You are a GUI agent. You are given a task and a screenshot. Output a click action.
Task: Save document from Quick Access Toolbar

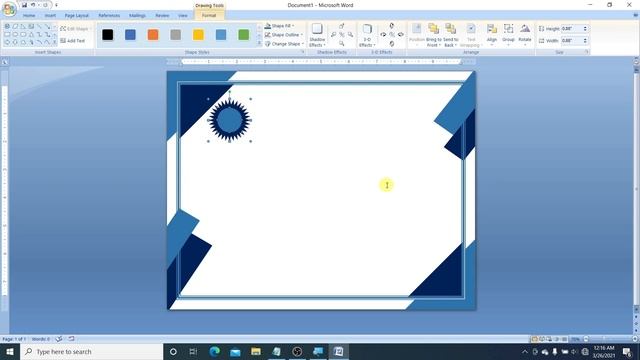tap(24, 5)
